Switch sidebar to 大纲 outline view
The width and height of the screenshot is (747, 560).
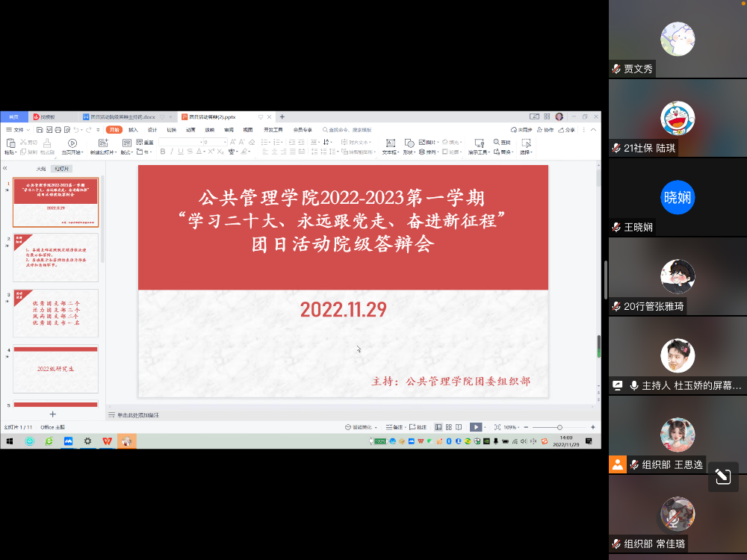41,169
